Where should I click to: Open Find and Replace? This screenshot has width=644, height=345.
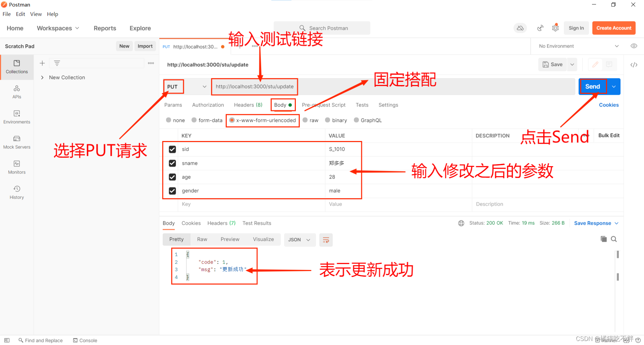[41, 340]
